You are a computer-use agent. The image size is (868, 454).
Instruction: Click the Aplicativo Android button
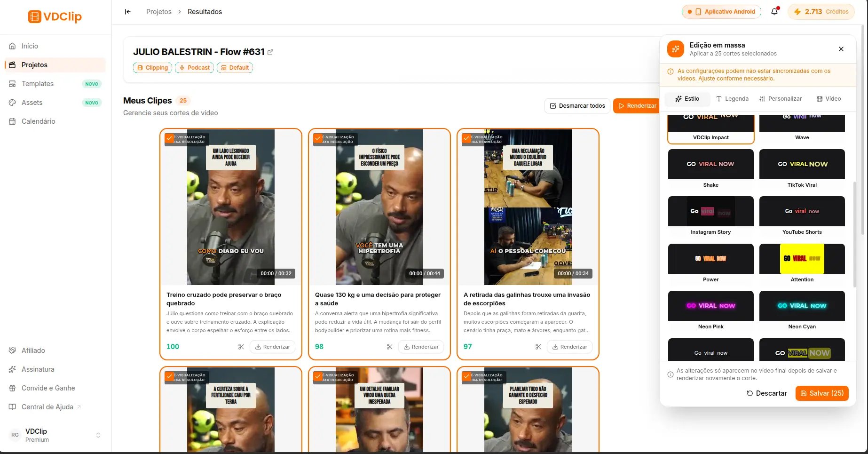(721, 12)
